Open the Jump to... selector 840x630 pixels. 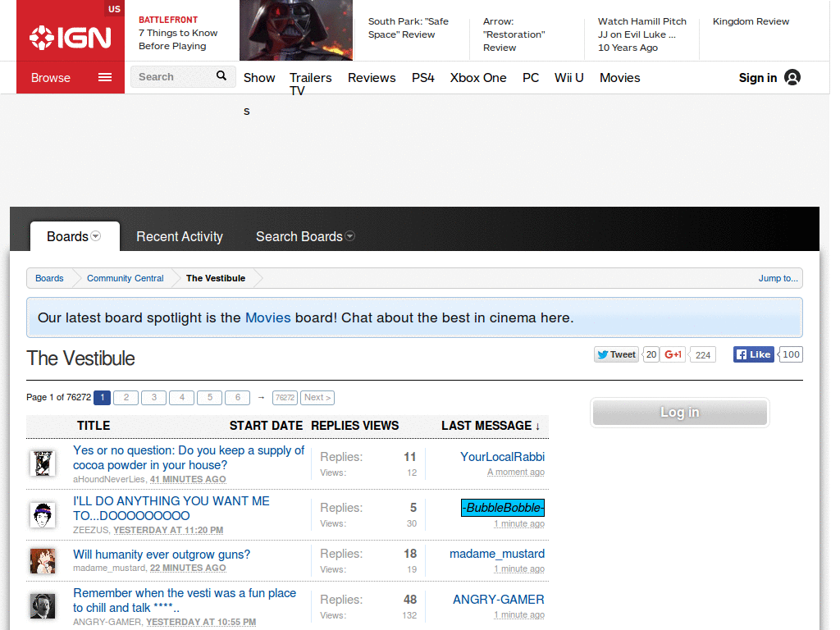pos(778,278)
